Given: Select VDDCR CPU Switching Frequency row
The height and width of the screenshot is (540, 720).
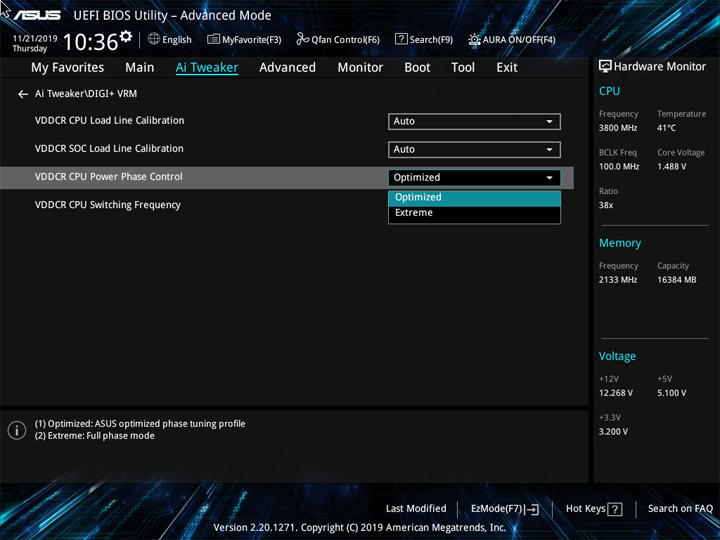Looking at the screenshot, I should point(287,205).
